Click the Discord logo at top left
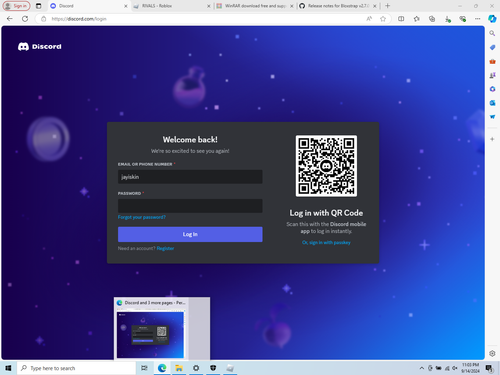The height and width of the screenshot is (375, 500). point(40,47)
